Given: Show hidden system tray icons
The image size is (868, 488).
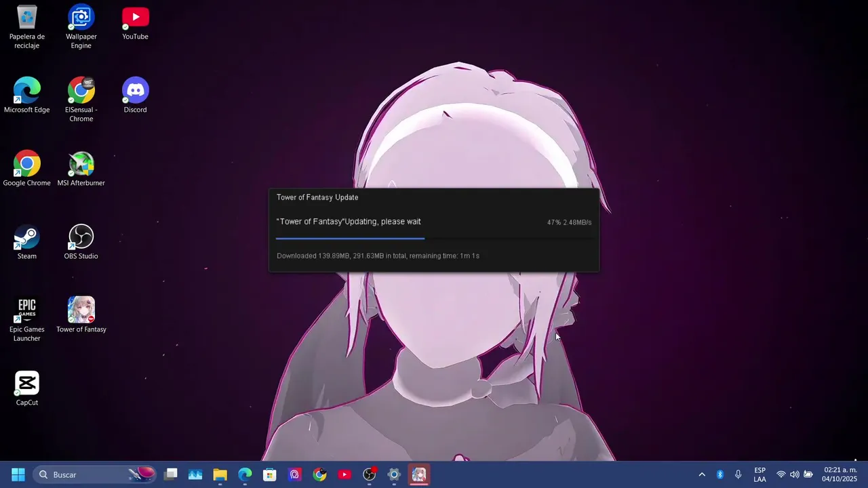Looking at the screenshot, I should pyautogui.click(x=702, y=474).
